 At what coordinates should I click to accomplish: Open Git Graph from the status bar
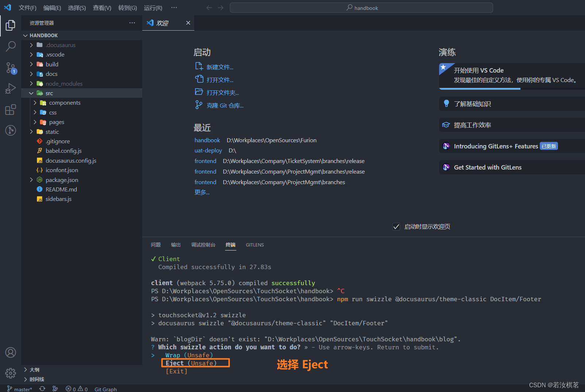coord(105,389)
